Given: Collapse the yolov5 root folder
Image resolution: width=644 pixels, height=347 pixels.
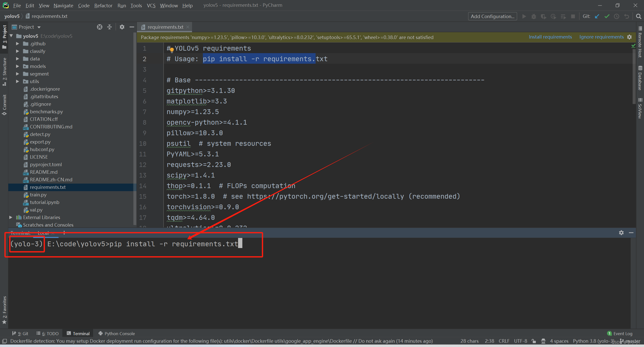Looking at the screenshot, I should point(11,36).
